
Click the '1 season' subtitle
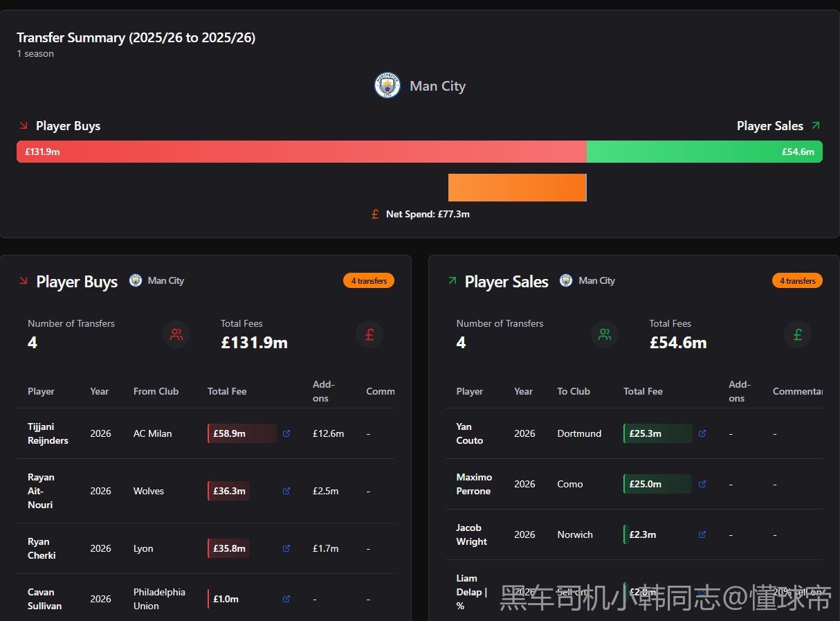pos(35,53)
